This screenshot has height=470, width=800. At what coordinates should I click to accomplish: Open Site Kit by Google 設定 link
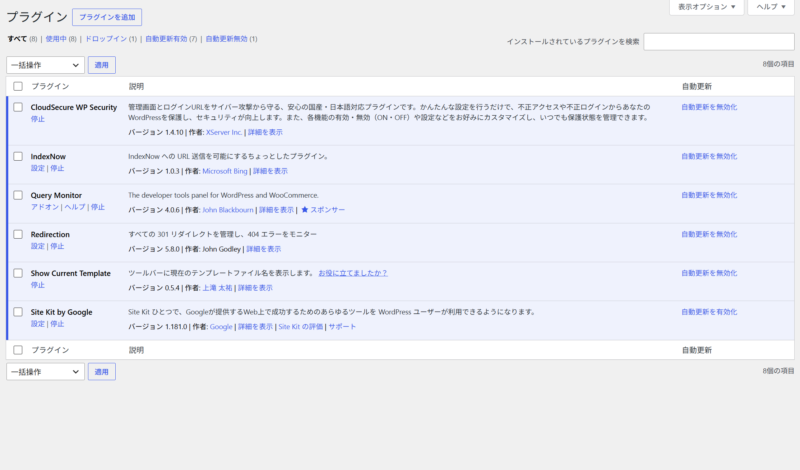coord(37,324)
